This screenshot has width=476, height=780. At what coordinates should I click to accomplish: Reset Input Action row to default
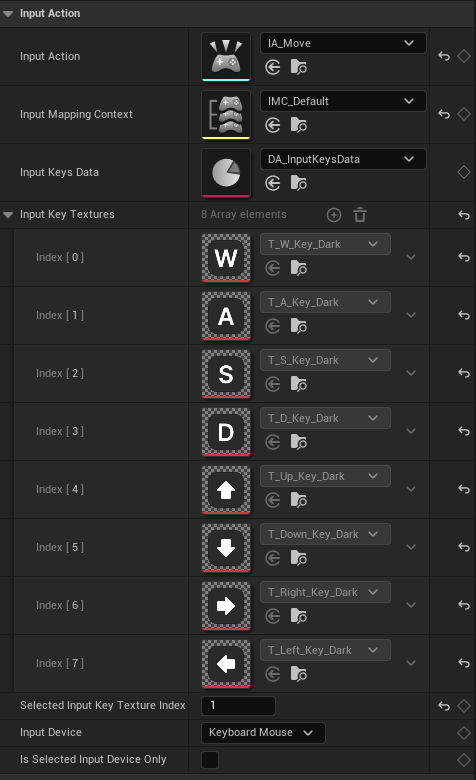[x=444, y=56]
